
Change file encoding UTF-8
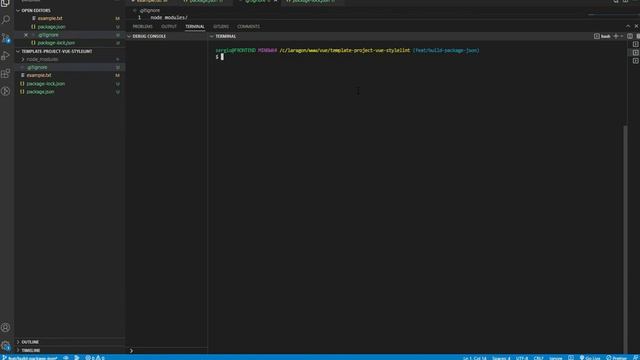[522, 358]
